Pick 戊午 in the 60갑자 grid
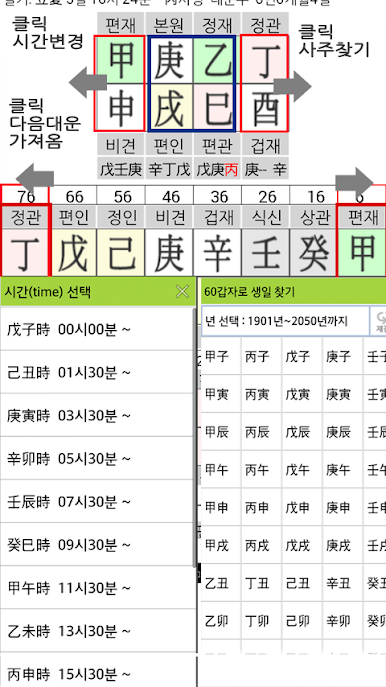The image size is (386, 687). coord(302,470)
